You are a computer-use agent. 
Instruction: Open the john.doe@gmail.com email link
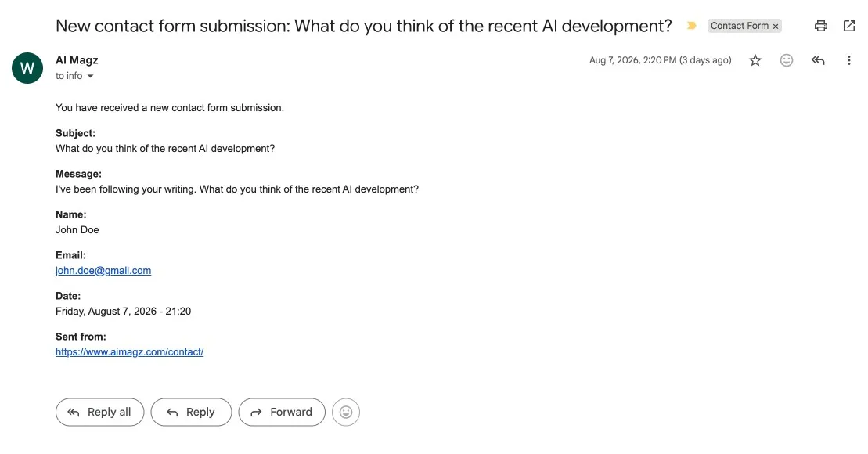coord(103,270)
